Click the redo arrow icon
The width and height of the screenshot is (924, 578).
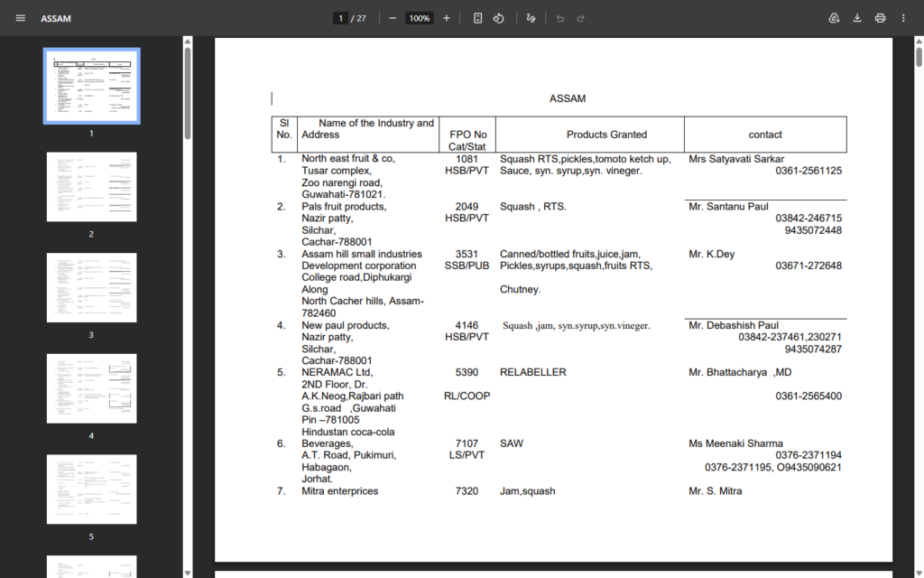click(581, 18)
